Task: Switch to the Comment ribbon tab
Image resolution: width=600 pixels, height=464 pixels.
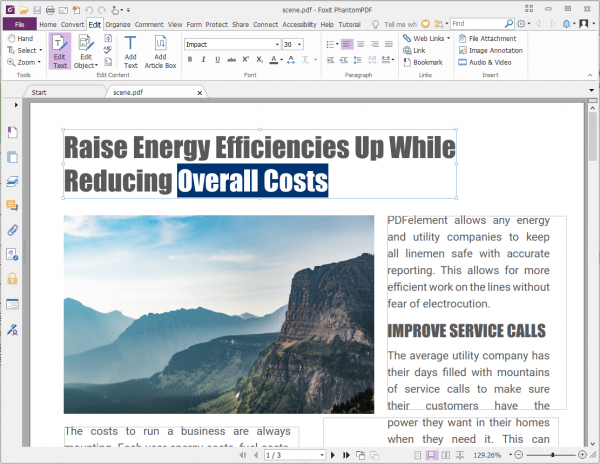Action: point(149,24)
